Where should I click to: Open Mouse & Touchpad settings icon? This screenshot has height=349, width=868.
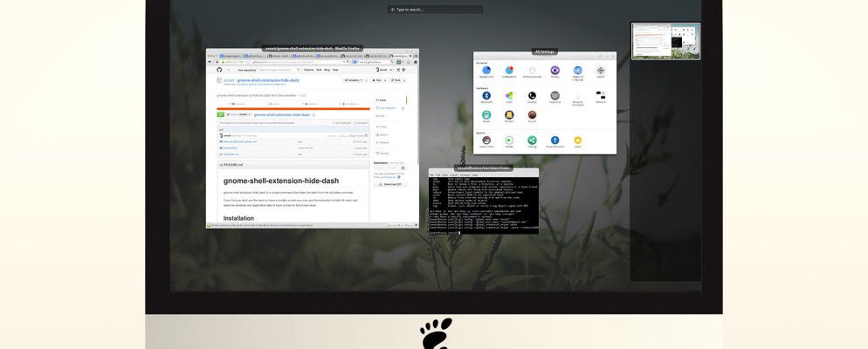[x=577, y=98]
